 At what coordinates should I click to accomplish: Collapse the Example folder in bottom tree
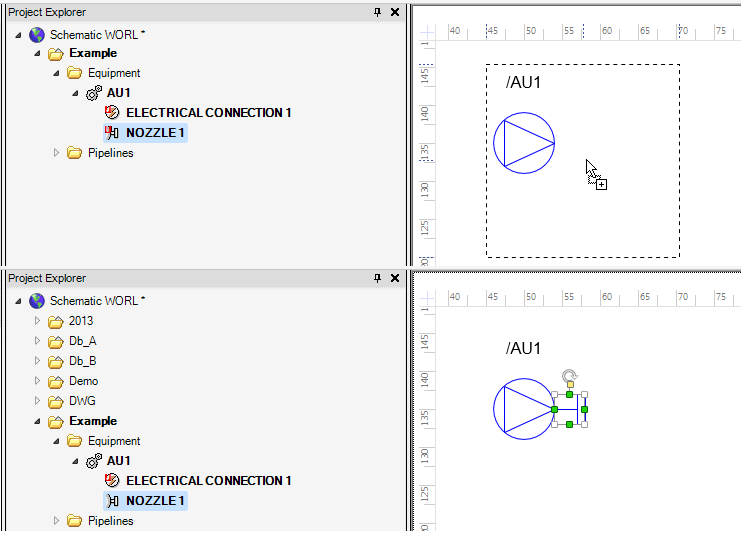pos(37,421)
